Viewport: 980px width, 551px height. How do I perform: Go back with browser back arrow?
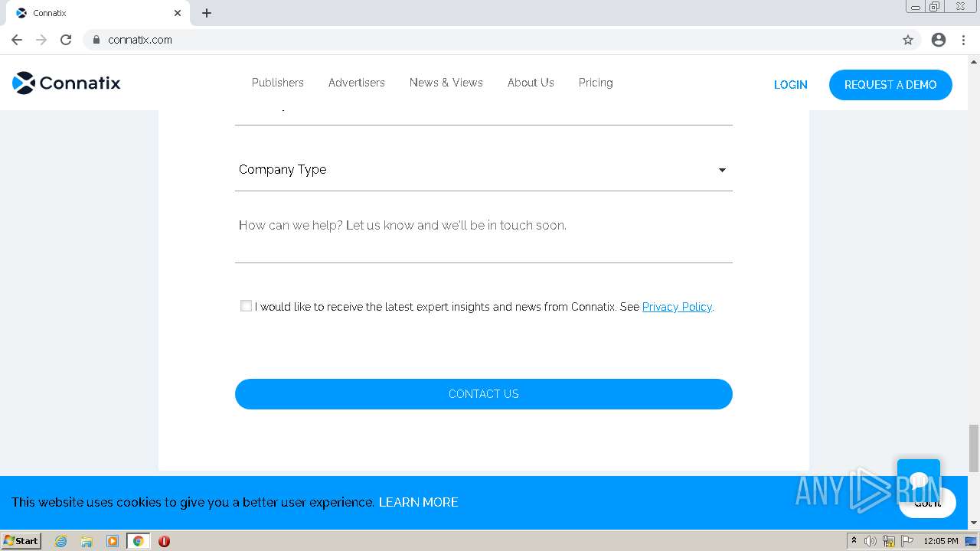[17, 40]
